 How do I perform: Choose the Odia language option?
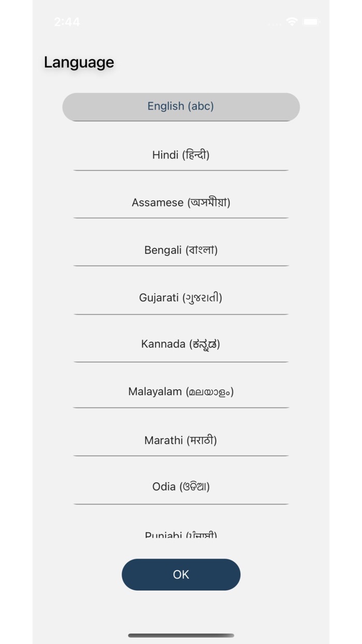(181, 487)
